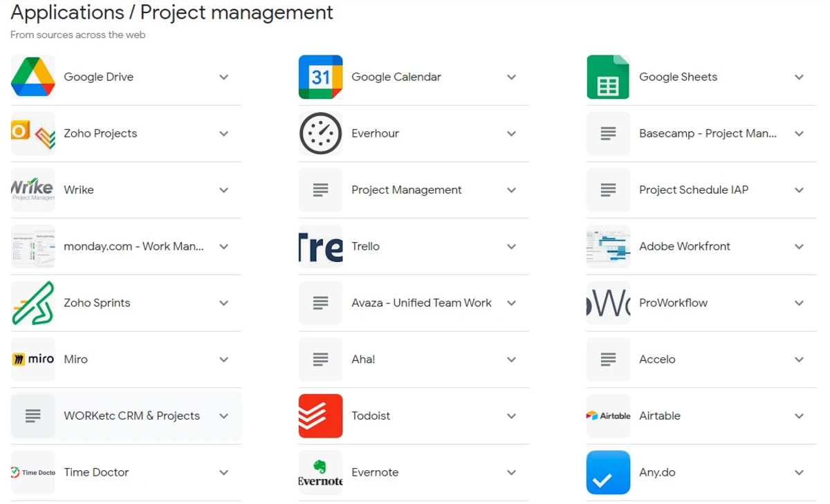
Task: Select the Wrike text label
Action: pos(79,190)
